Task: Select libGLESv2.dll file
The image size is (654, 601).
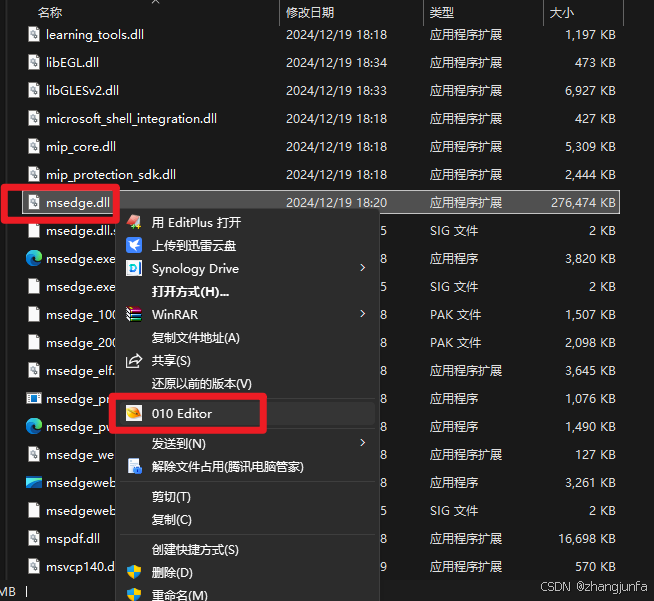Action: (x=82, y=91)
